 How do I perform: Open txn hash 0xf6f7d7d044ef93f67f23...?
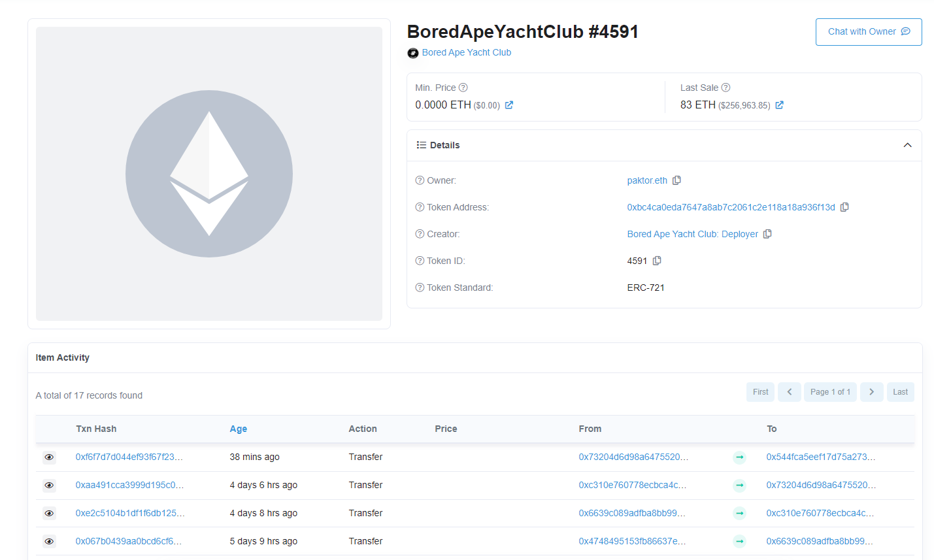point(129,457)
